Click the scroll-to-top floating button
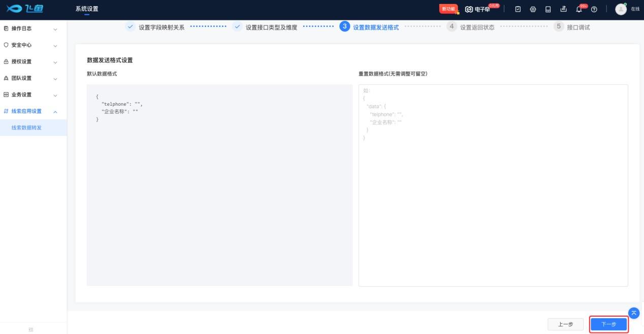This screenshot has width=644, height=334. tap(633, 313)
